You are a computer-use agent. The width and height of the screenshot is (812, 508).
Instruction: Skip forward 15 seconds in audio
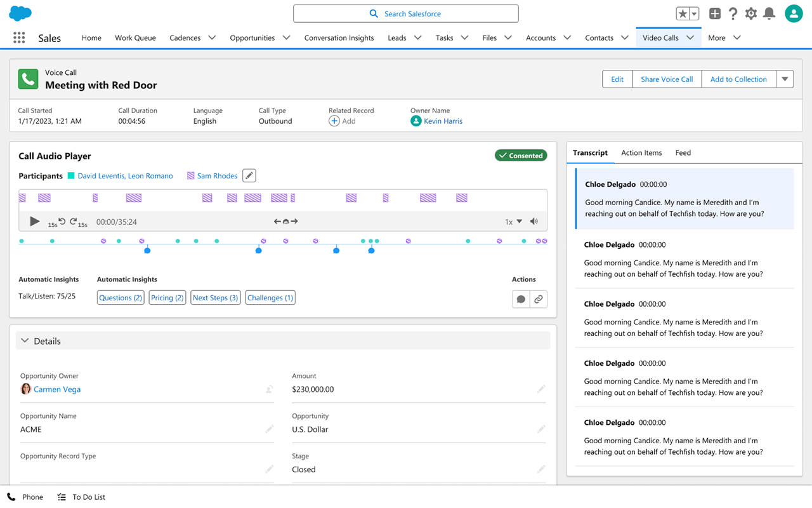74,221
